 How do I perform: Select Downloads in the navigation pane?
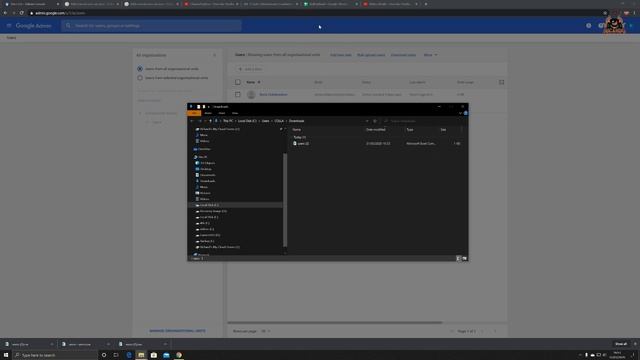[206, 181]
